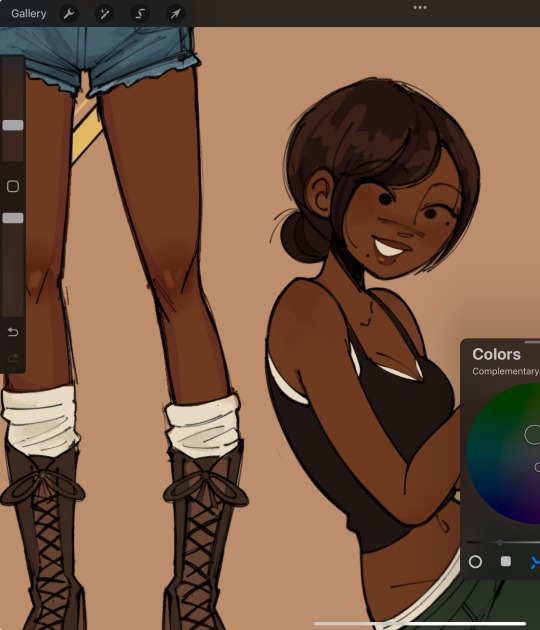The width and height of the screenshot is (540, 630).
Task: Select the primary color reticle on wheel
Action: tap(533, 435)
